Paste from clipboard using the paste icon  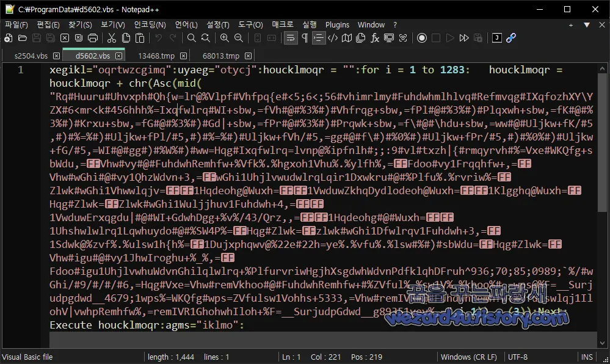(x=140, y=38)
